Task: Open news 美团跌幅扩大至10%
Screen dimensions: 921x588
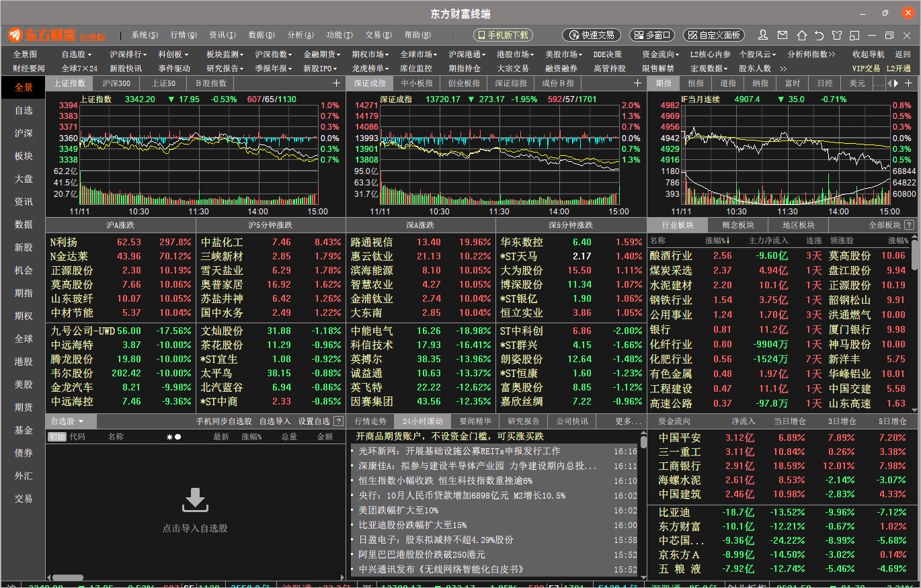Action: (x=399, y=510)
